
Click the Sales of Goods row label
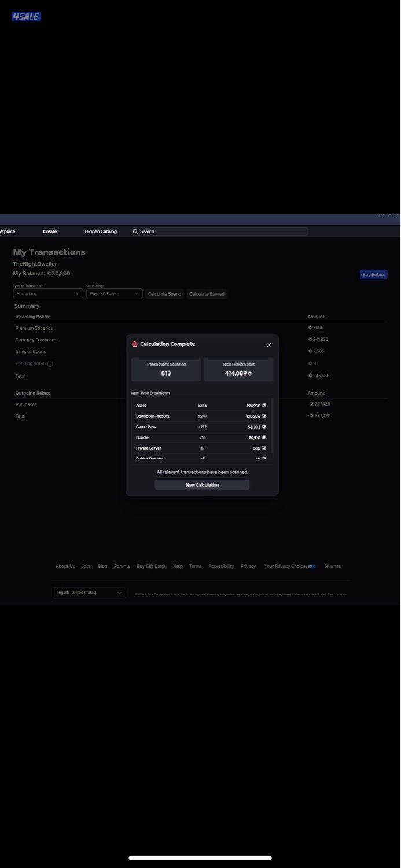31,351
